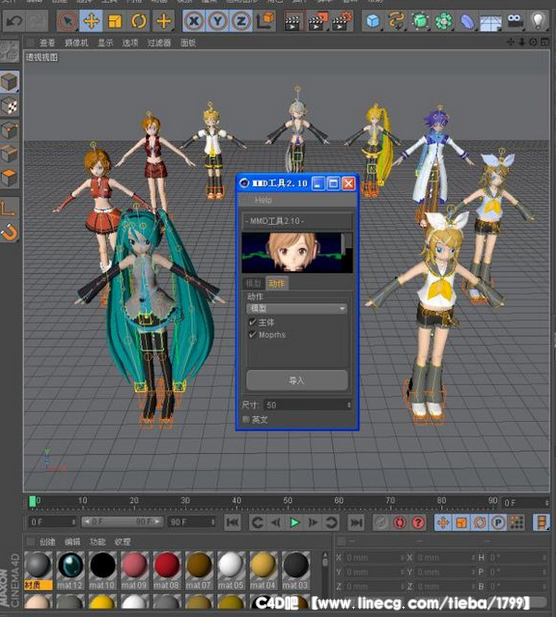Open viewport 摄像机 menu
Image resolution: width=556 pixels, height=620 pixels.
coord(76,43)
